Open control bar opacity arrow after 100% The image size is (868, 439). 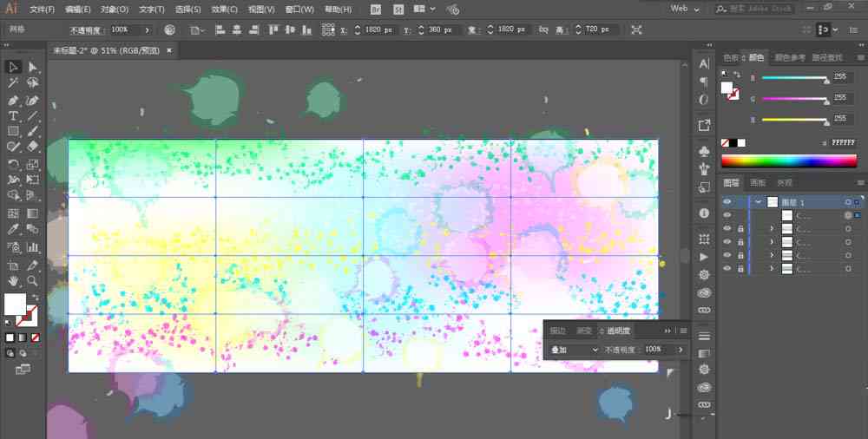[148, 29]
